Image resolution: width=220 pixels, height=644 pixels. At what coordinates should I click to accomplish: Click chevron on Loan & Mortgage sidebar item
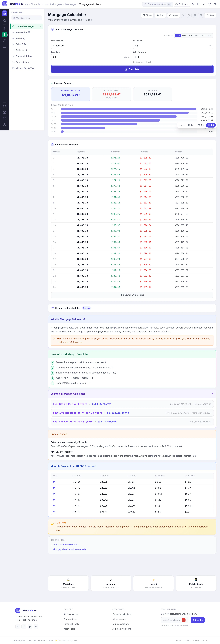click(41, 26)
